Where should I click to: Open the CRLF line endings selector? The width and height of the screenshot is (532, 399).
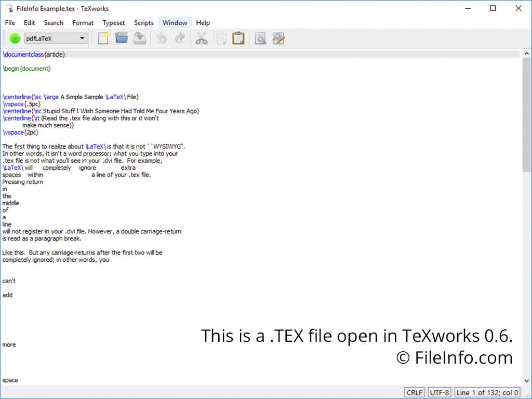coord(415,392)
